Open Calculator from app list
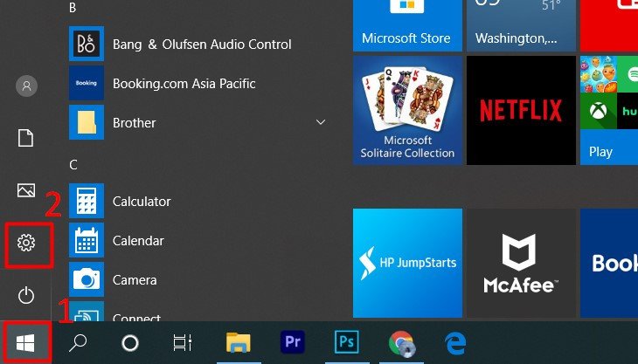This screenshot has width=638, height=364. (141, 201)
